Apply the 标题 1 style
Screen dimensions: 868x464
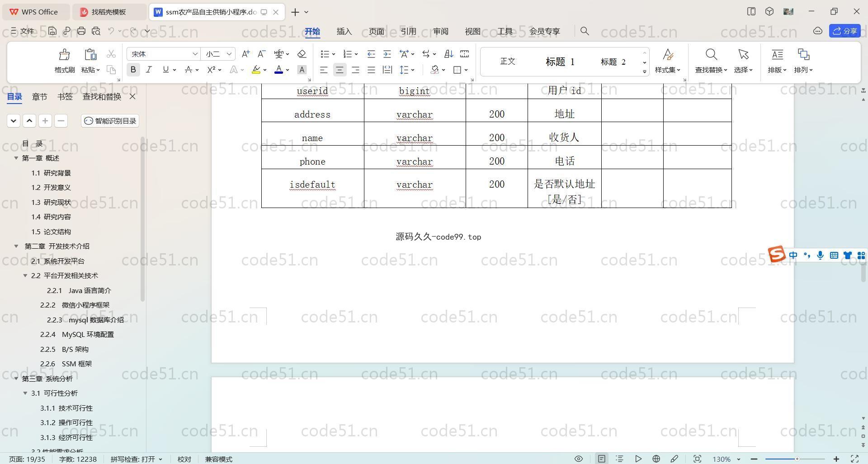point(560,62)
